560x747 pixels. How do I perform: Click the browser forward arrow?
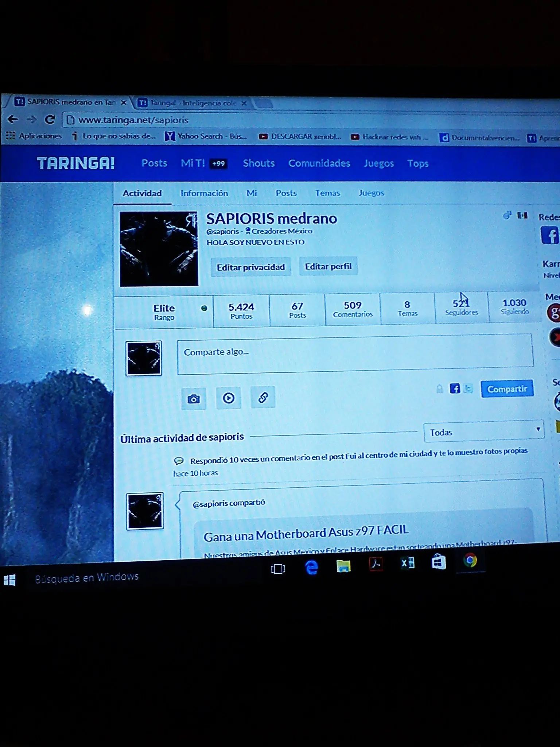32,119
